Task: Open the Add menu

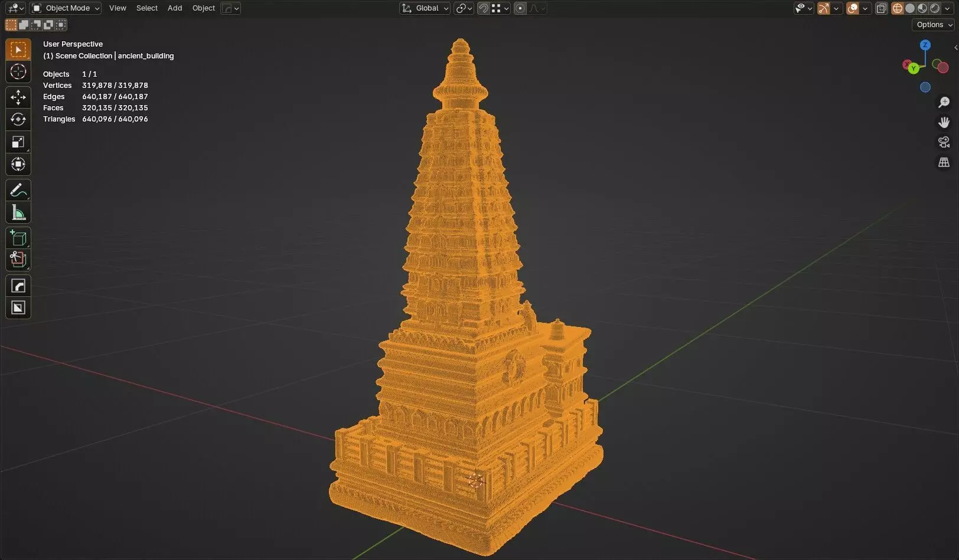Action: point(175,8)
